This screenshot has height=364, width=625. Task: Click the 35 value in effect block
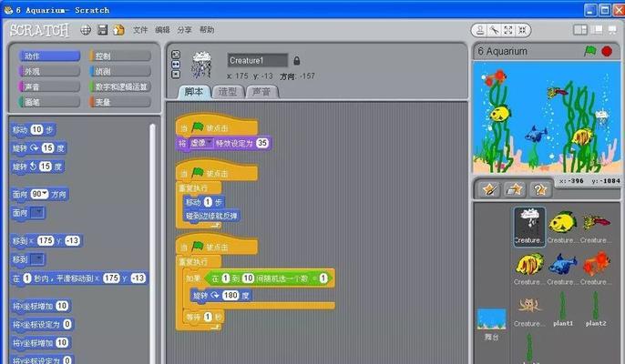(x=262, y=143)
